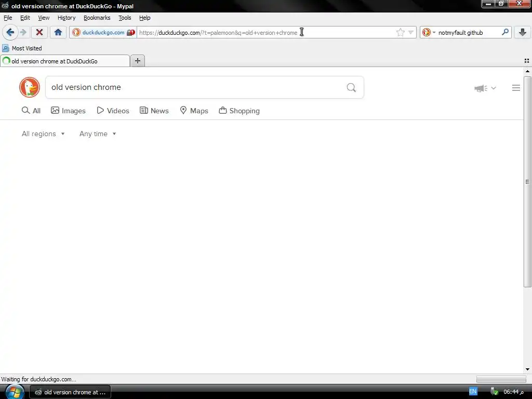Open the Bookmarks menu
The image size is (532, 399).
click(x=97, y=18)
